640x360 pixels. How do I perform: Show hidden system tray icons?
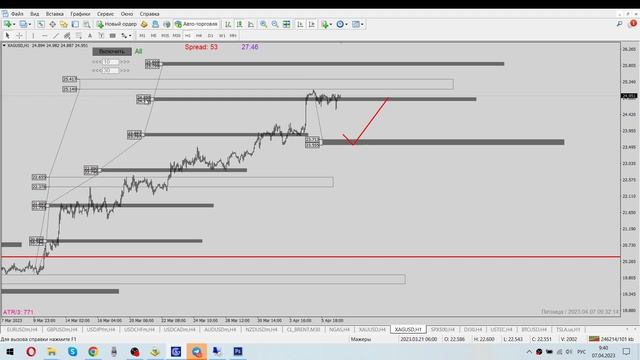coord(529,351)
